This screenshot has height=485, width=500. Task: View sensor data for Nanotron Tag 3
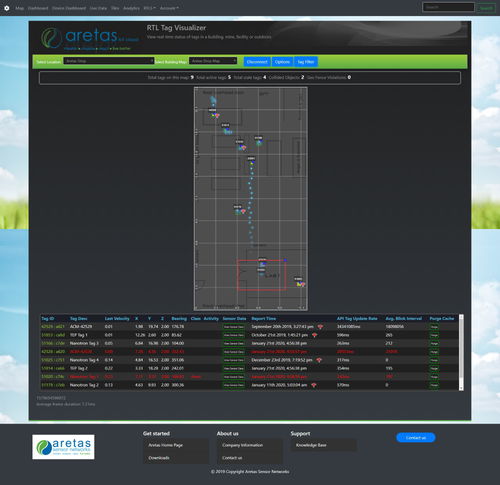(x=234, y=343)
